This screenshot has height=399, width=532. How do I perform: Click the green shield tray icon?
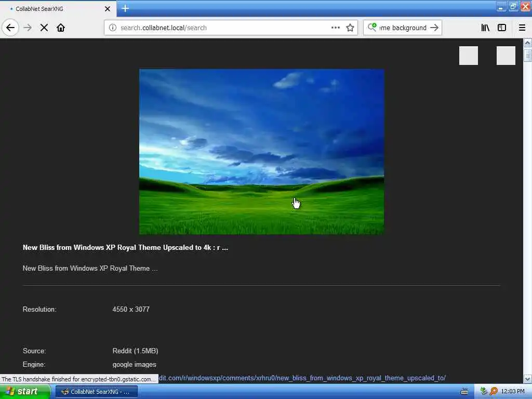(484, 391)
